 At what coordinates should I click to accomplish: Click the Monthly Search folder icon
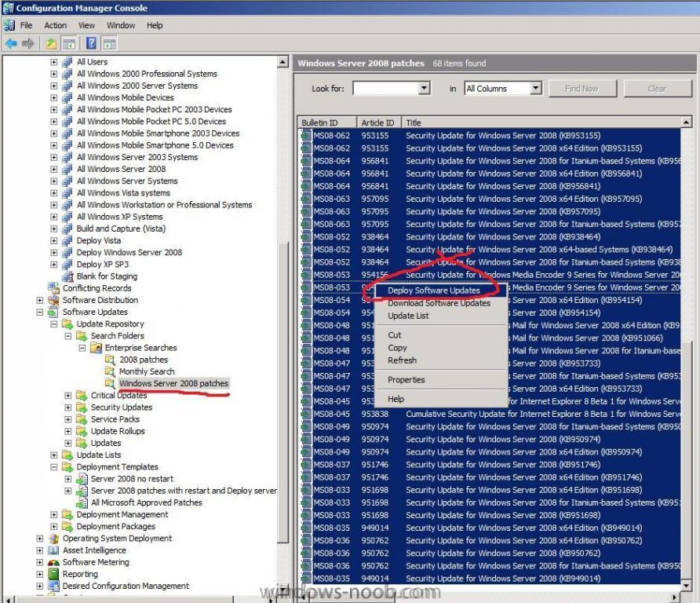coord(110,371)
